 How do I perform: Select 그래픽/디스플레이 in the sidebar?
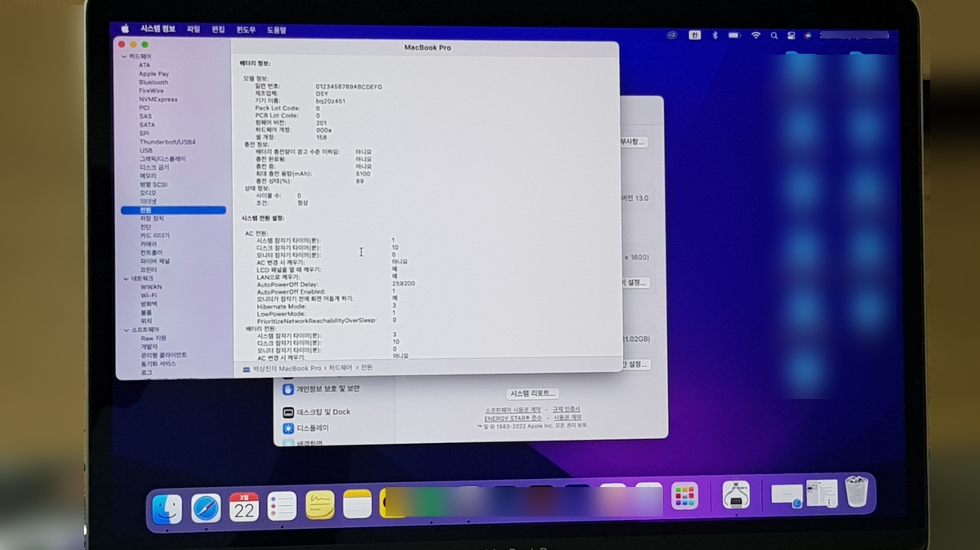[163, 158]
